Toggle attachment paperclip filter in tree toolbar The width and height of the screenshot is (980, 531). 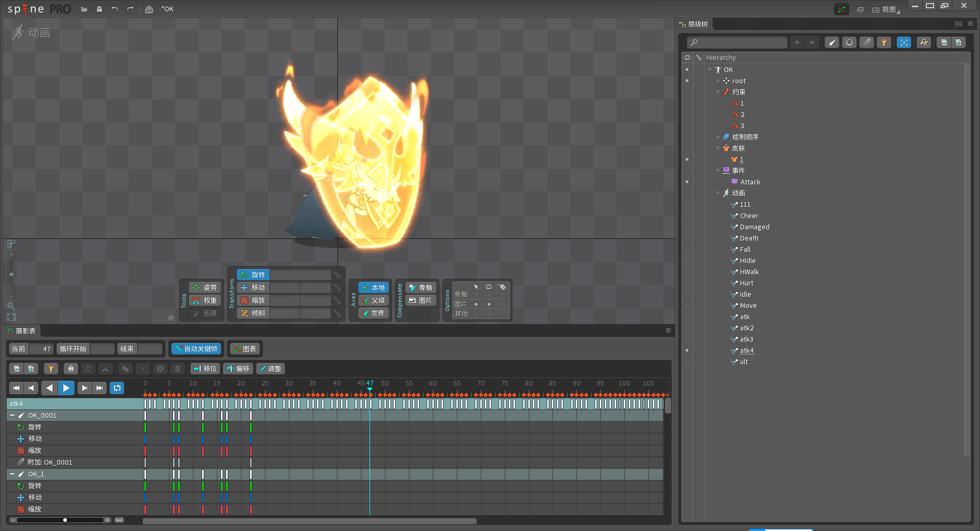(x=867, y=42)
